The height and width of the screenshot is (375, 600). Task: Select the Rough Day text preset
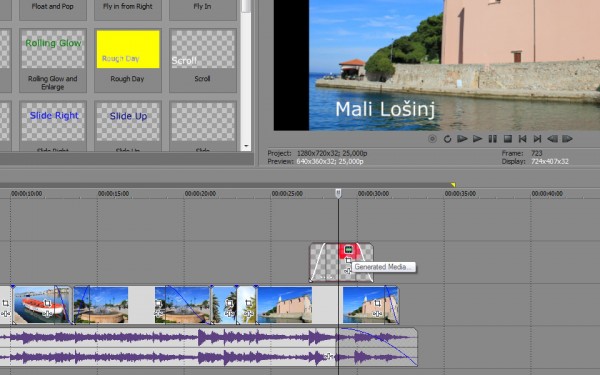(x=128, y=60)
